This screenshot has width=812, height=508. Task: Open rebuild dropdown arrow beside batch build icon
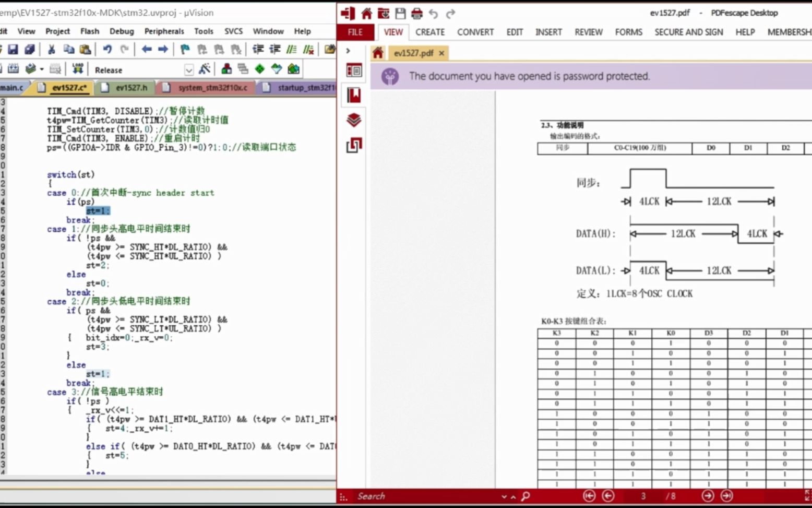[42, 69]
